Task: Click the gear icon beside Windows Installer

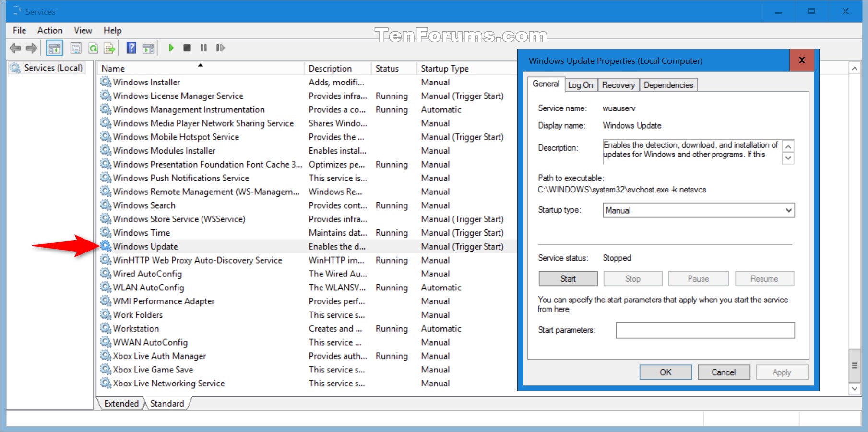Action: [106, 82]
